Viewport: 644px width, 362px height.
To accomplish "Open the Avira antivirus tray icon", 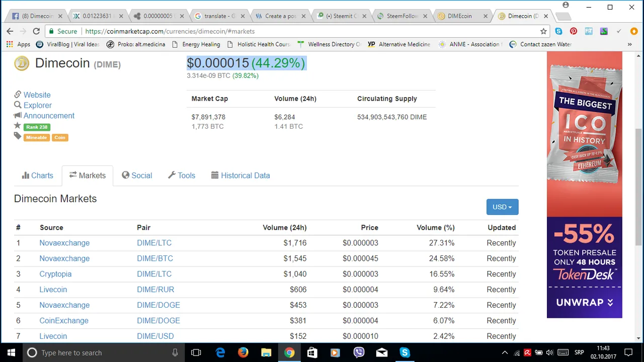I will (x=527, y=352).
